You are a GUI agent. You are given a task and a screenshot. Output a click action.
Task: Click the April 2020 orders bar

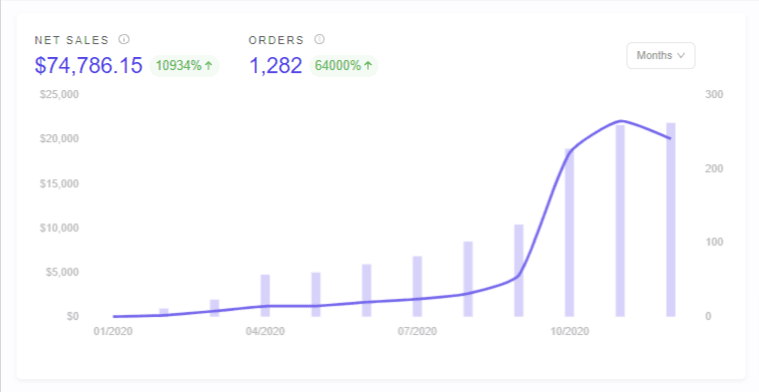pyautogui.click(x=265, y=296)
